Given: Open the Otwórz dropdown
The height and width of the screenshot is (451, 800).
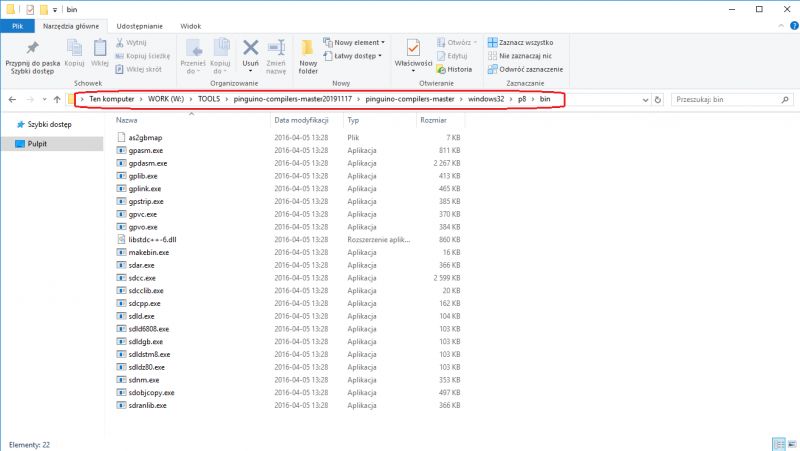Looking at the screenshot, I should point(457,42).
